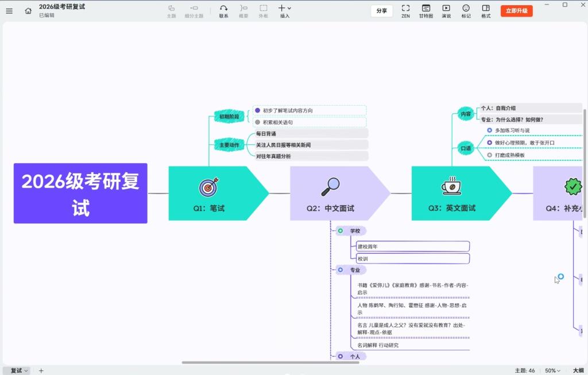
Task: Open the 格式 format panel
Action: pyautogui.click(x=486, y=11)
